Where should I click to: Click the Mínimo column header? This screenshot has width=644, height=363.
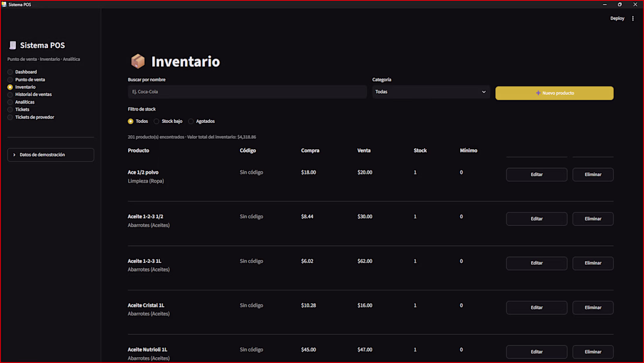[x=468, y=150]
